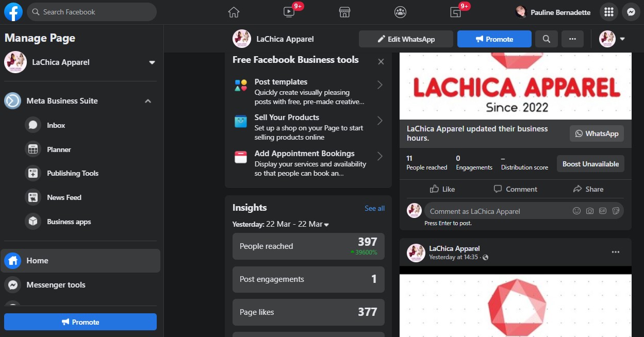Click See all in Insights
The height and width of the screenshot is (337, 644).
point(374,208)
